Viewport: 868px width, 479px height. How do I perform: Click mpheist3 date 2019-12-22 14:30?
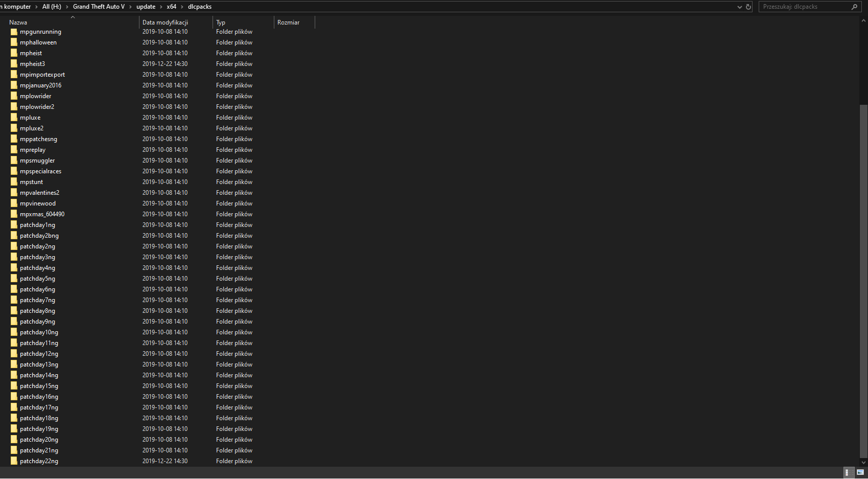coord(165,64)
